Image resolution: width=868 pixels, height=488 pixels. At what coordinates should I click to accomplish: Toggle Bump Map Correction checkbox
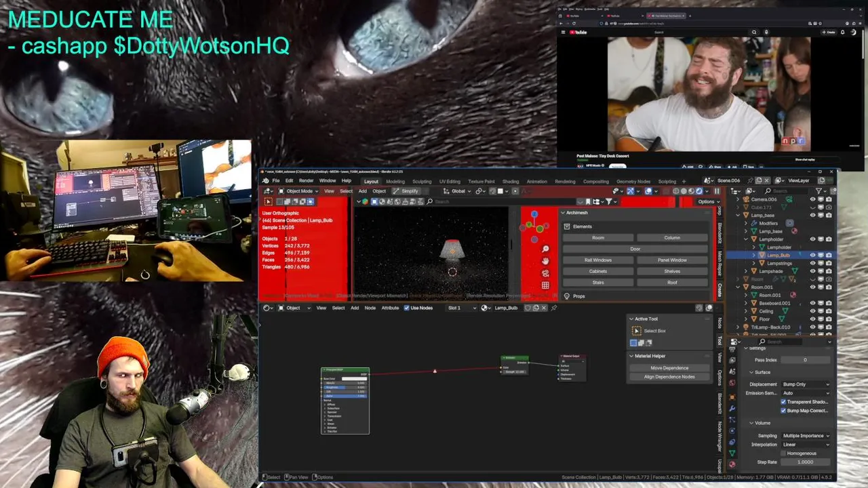pos(783,411)
